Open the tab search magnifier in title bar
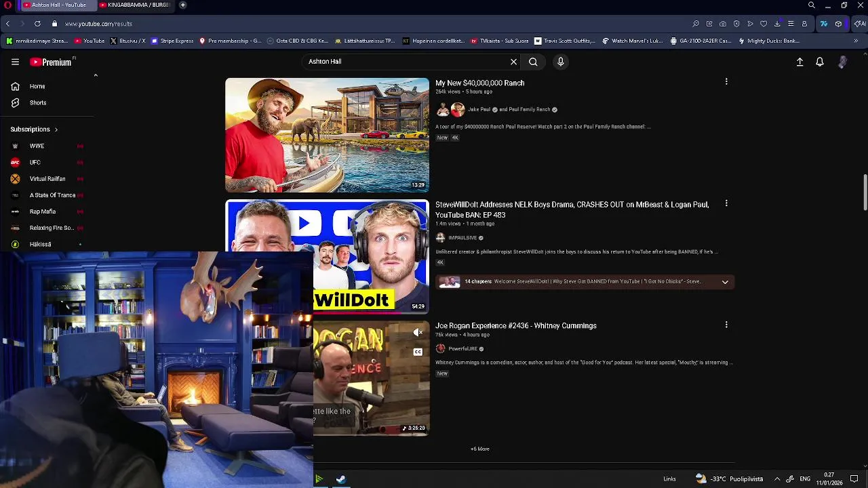This screenshot has width=868, height=488. click(812, 5)
